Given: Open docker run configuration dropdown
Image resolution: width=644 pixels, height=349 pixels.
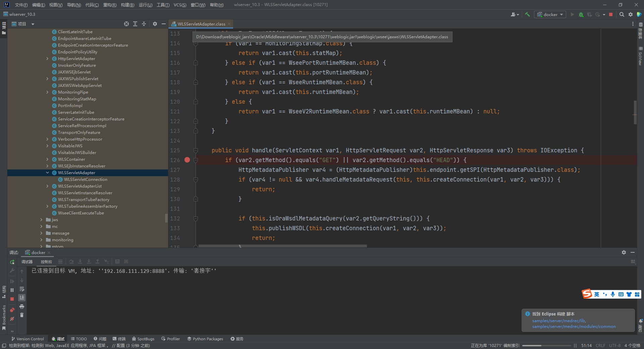Looking at the screenshot, I should 550,14.
